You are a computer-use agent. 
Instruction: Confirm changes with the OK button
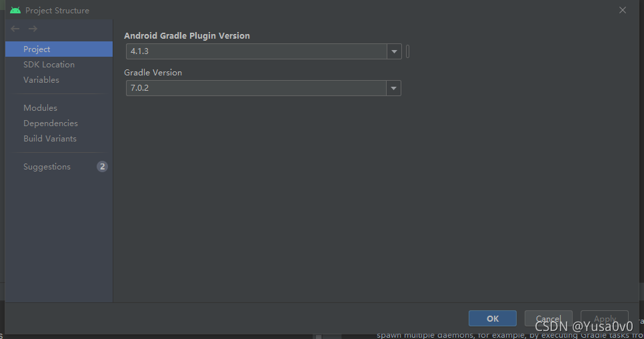click(x=493, y=318)
